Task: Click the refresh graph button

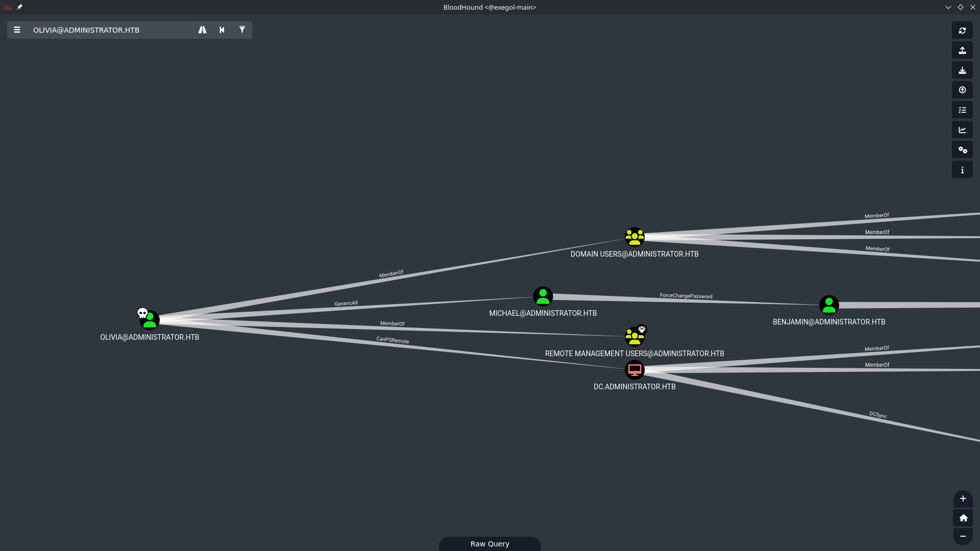Action: point(962,30)
